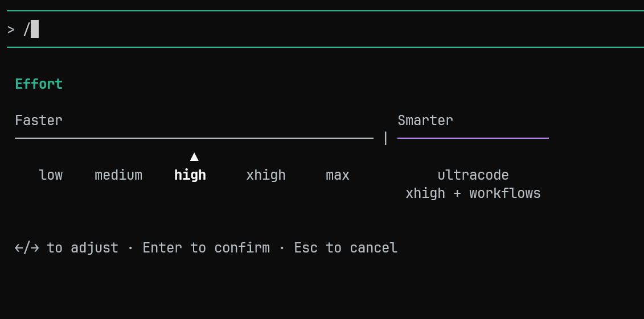Click the block cursor after the slash
Image resolution: width=644 pixels, height=319 pixels.
[35, 29]
